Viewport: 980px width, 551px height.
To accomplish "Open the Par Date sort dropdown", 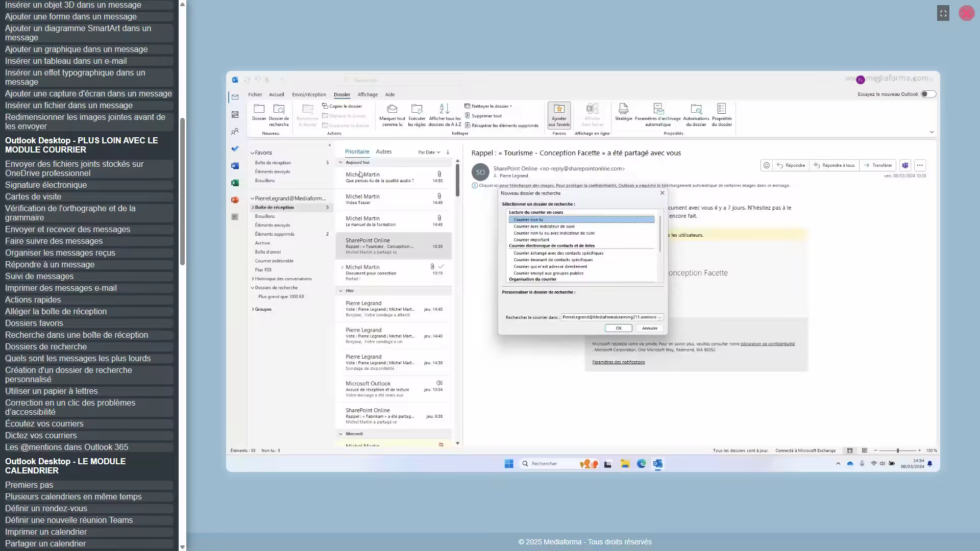I will pos(429,152).
